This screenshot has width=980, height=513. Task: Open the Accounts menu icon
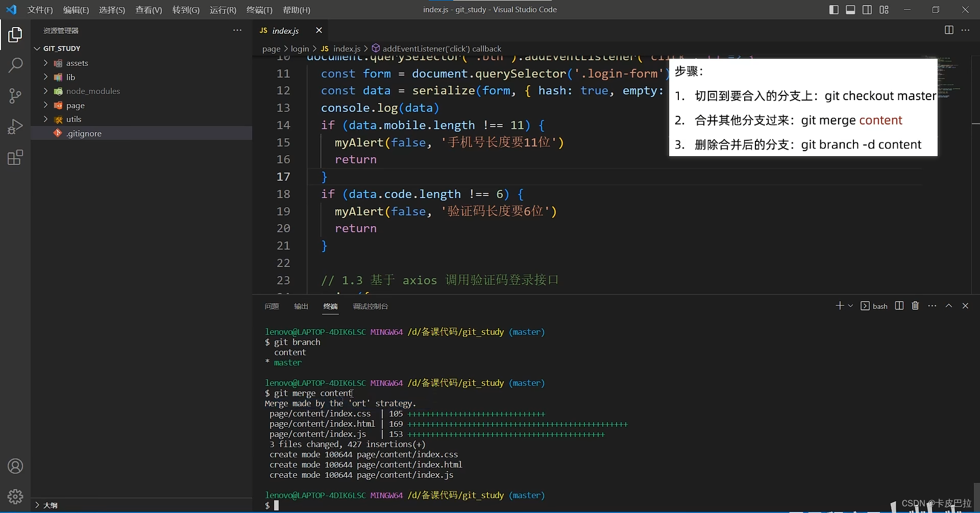[15, 466]
